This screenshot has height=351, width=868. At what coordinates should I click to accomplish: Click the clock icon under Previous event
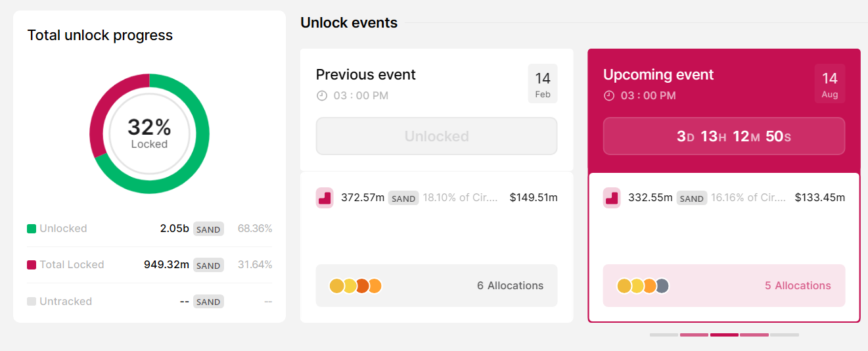click(x=322, y=96)
